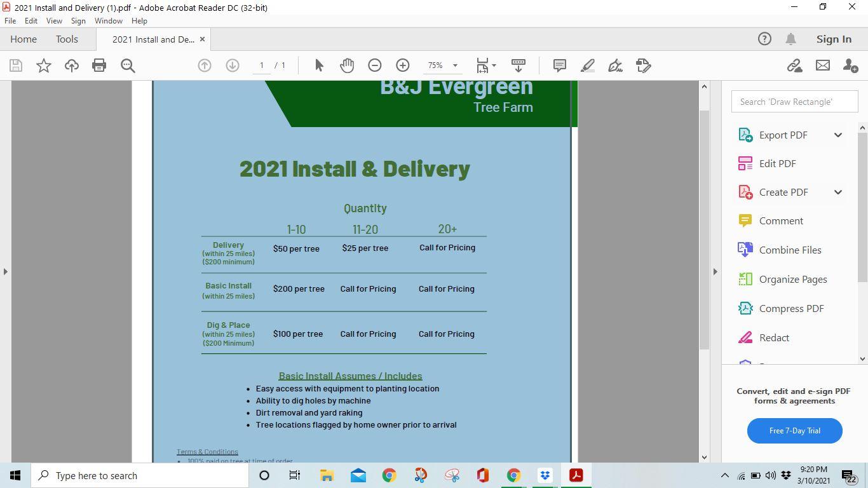Viewport: 868px width, 488px height.
Task: Click the document vertical scrollbar
Action: tap(703, 229)
